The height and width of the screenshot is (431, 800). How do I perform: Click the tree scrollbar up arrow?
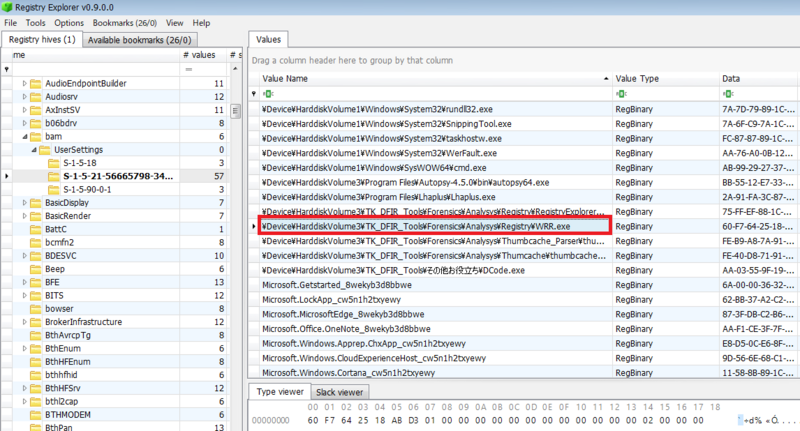[235, 69]
